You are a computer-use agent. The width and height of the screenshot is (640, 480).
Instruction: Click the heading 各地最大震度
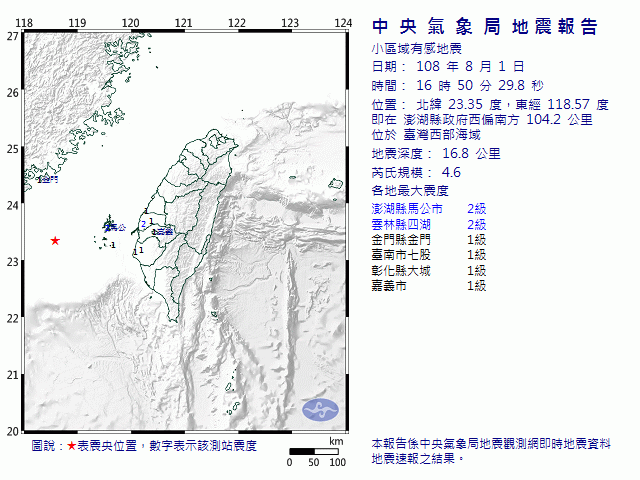click(x=410, y=191)
